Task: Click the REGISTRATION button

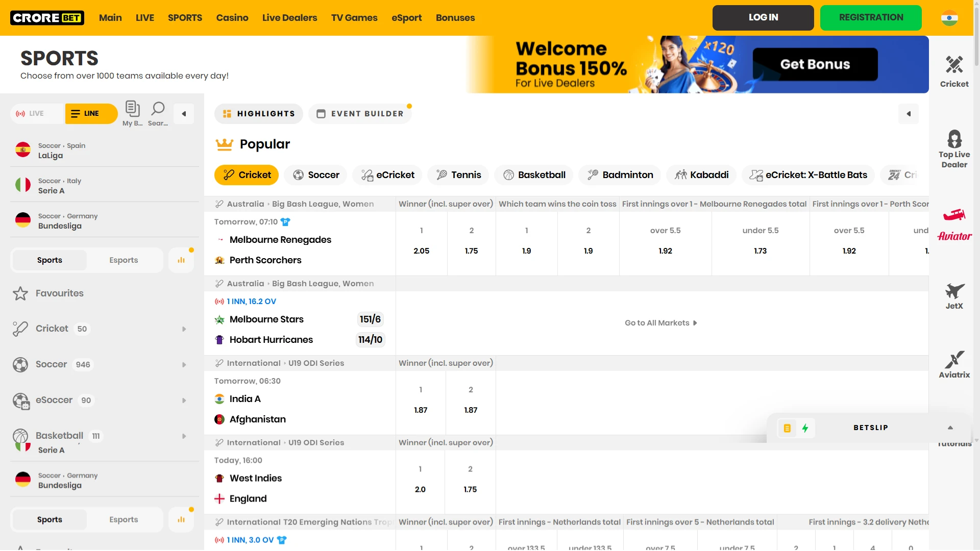Action: (870, 18)
